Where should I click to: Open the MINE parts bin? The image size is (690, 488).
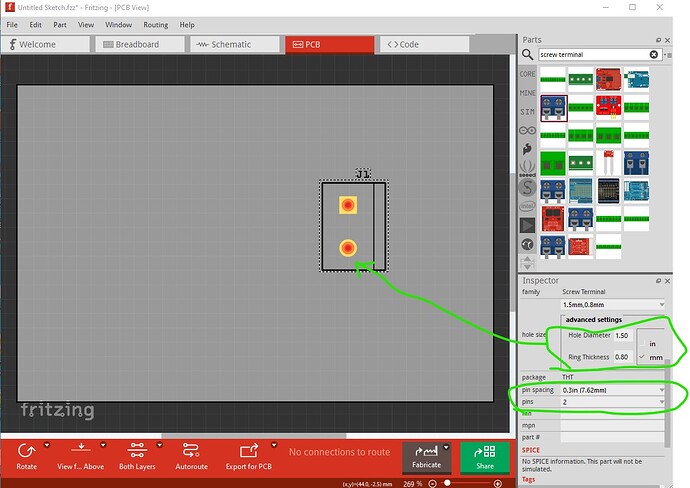pos(527,93)
